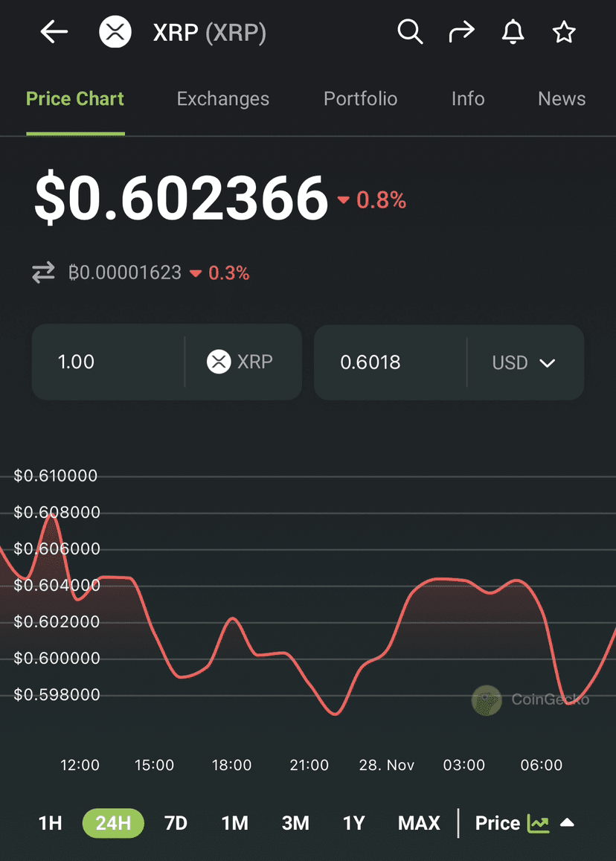Collapse the Price chart options chevron
This screenshot has width=616, height=861.
click(568, 824)
